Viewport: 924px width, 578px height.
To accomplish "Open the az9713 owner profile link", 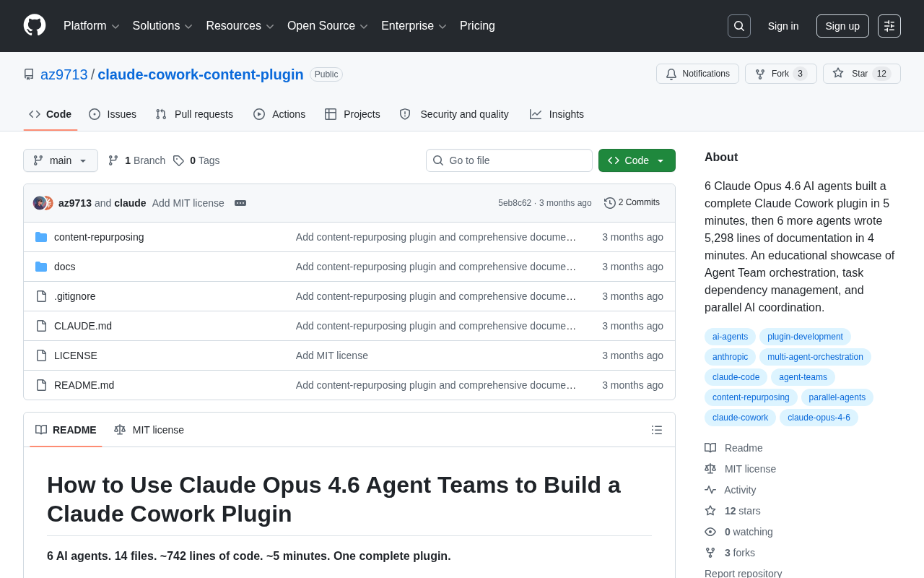I will coord(64,74).
